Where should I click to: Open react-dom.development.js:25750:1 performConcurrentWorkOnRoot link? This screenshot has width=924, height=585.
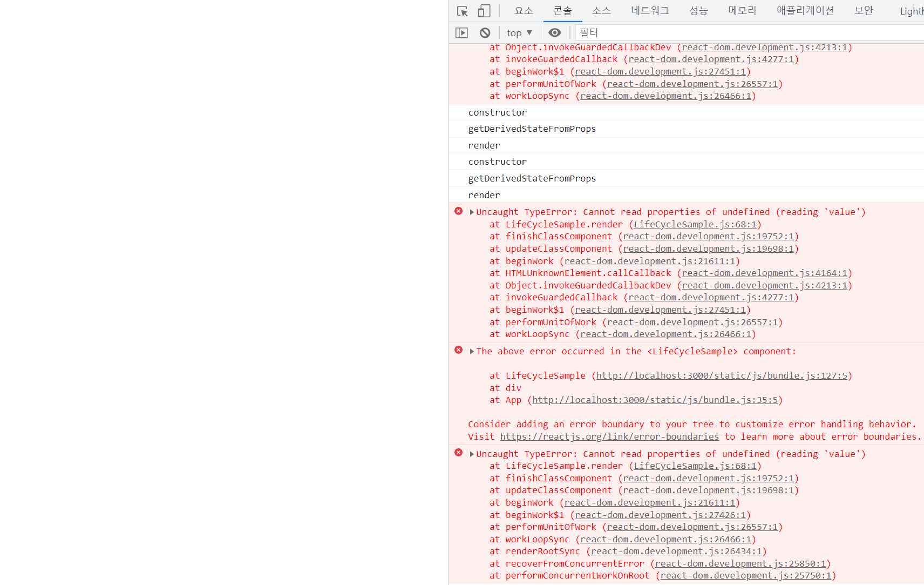(746, 575)
